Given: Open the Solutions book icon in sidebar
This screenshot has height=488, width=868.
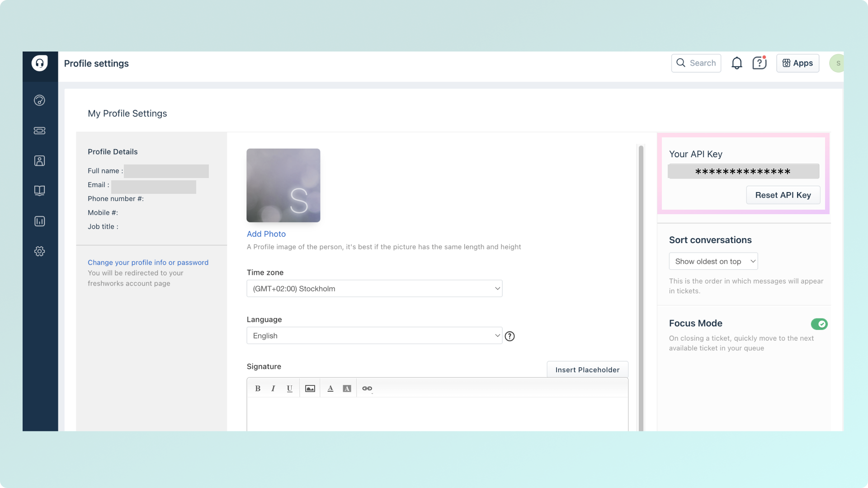Looking at the screenshot, I should (x=40, y=191).
